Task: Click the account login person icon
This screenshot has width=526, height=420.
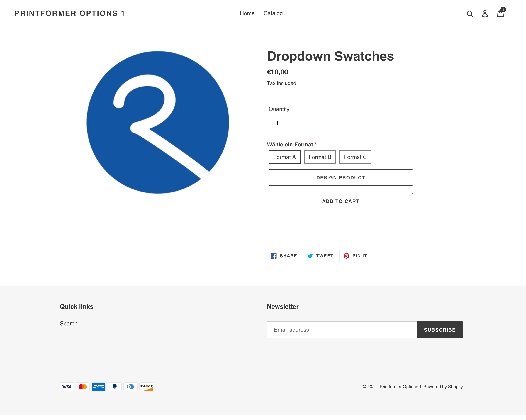Action: click(485, 14)
